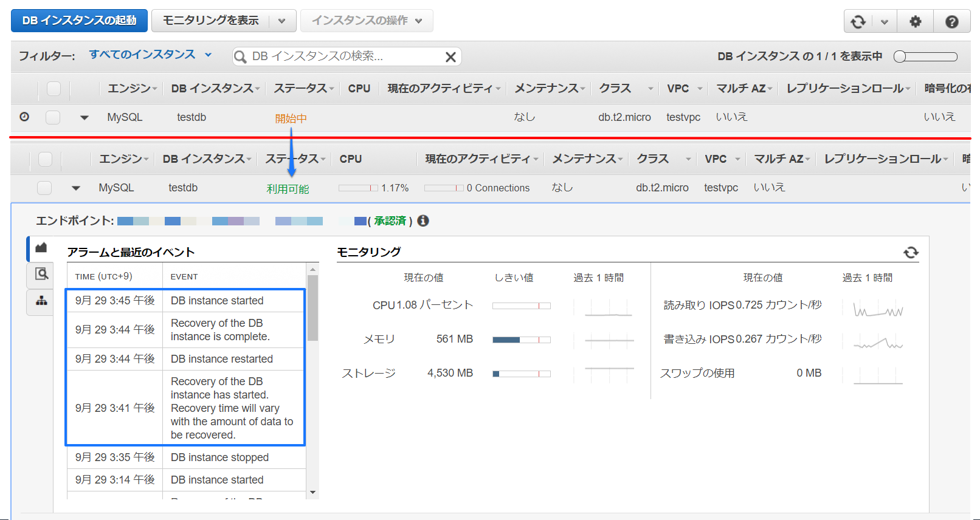This screenshot has height=520, width=980.
Task: Click the CPU usage bar showing 1.17%
Action: (x=358, y=188)
